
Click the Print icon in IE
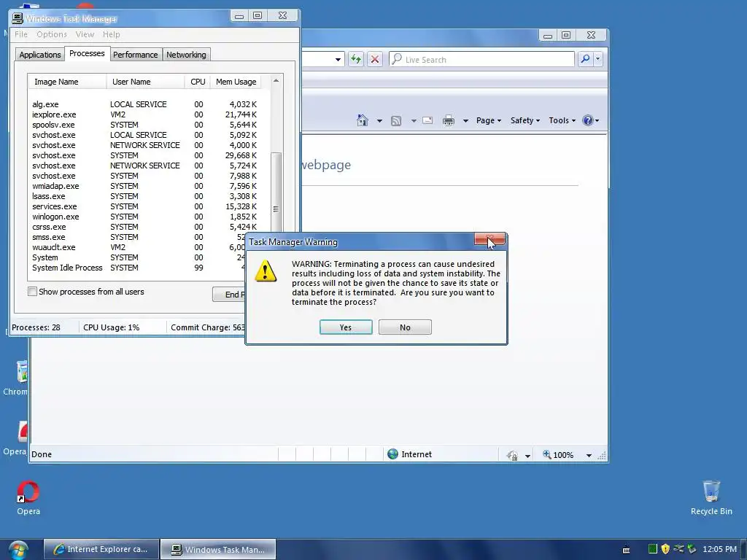point(449,120)
